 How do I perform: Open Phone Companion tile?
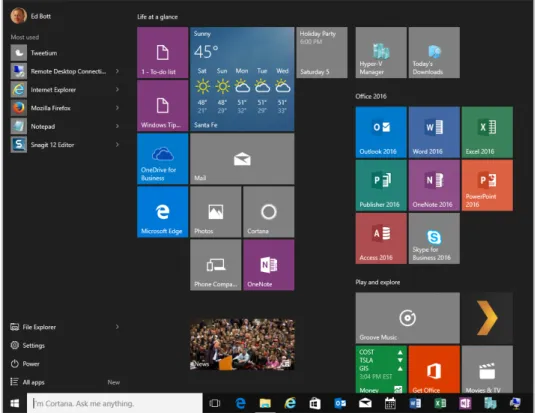click(x=216, y=265)
